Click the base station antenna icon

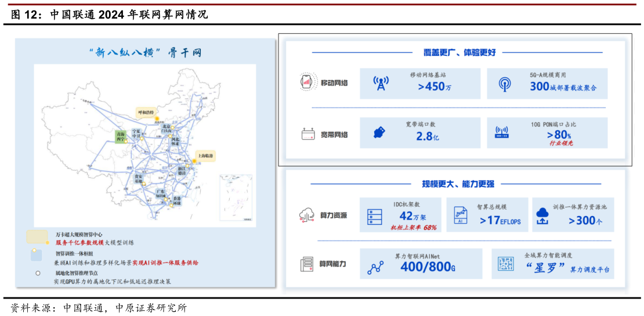[381, 83]
